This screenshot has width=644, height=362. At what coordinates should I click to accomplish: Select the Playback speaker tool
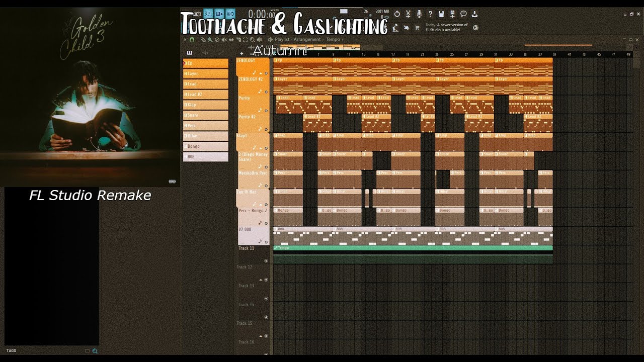pyautogui.click(x=259, y=40)
